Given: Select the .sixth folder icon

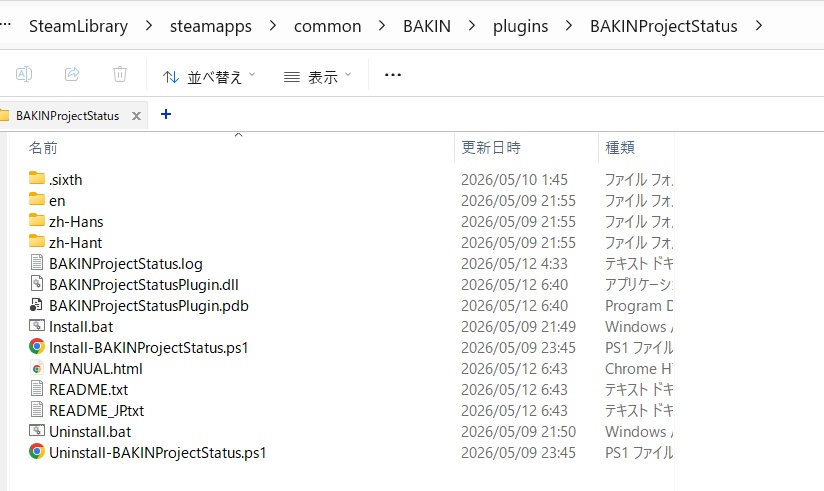Looking at the screenshot, I should 37,178.
